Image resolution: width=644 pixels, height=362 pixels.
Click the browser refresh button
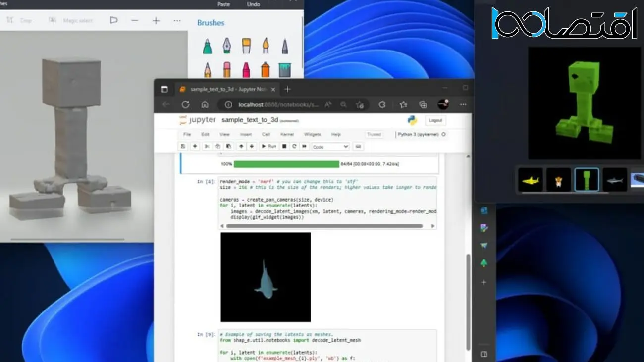point(185,104)
